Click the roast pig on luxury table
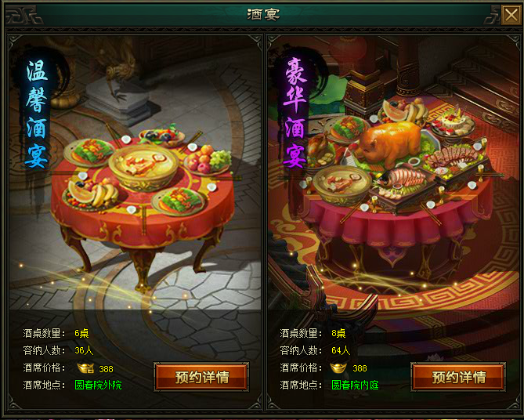The image size is (524, 420). point(389,143)
